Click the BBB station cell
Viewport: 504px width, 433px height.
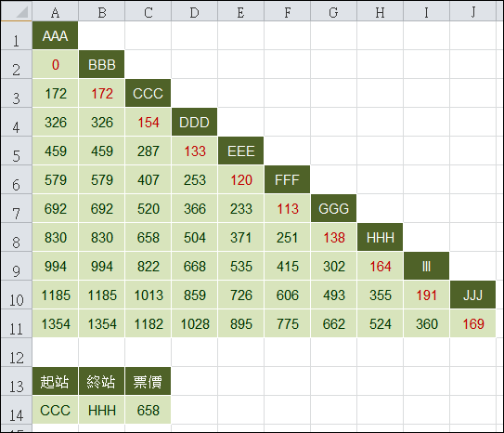coord(101,64)
